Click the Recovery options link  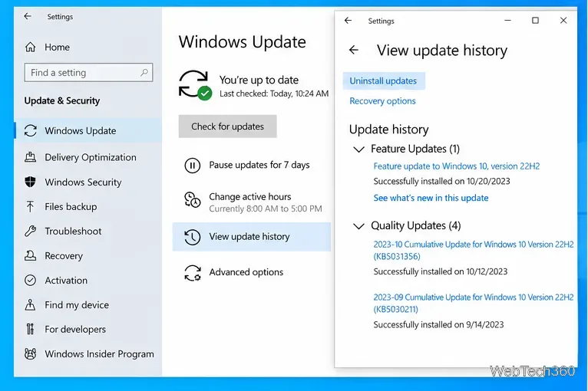coord(382,101)
